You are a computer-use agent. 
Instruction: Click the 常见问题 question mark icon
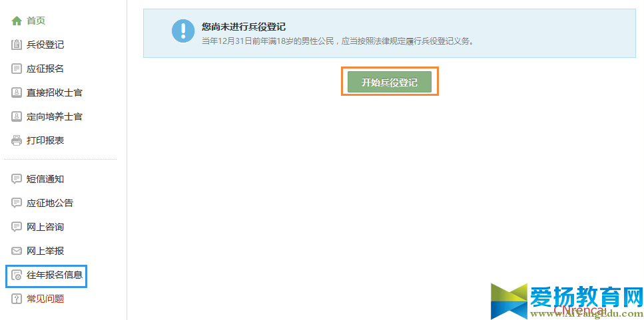pyautogui.click(x=17, y=299)
